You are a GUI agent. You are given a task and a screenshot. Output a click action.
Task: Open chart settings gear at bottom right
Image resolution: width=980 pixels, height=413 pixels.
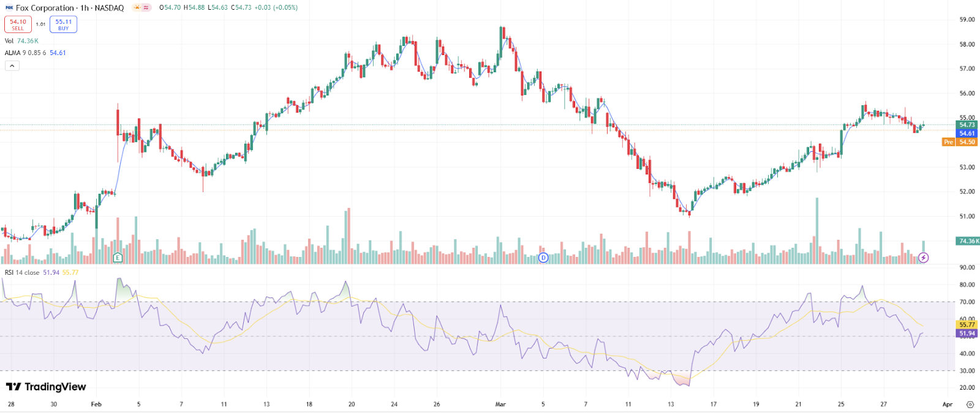(x=970, y=404)
